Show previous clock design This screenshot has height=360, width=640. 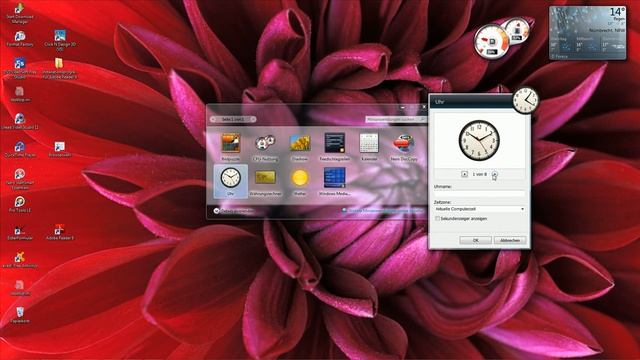(x=464, y=174)
